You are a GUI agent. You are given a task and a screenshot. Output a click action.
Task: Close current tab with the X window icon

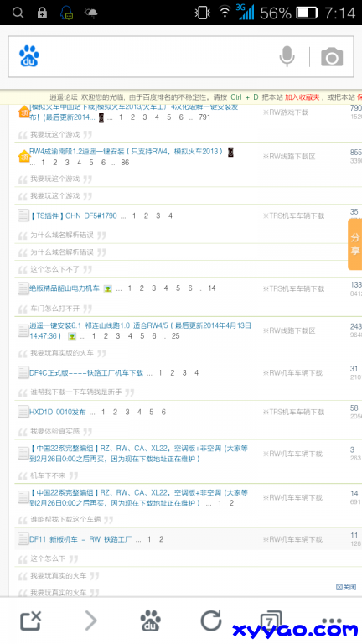[x=31, y=621]
